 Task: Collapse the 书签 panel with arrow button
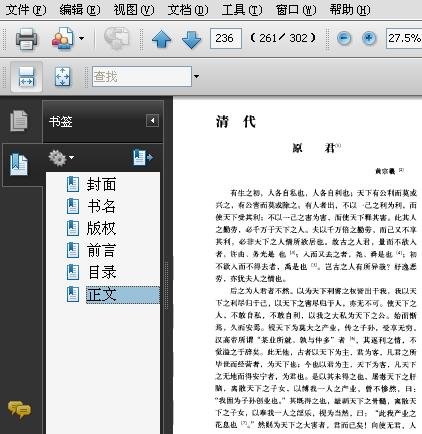point(152,120)
